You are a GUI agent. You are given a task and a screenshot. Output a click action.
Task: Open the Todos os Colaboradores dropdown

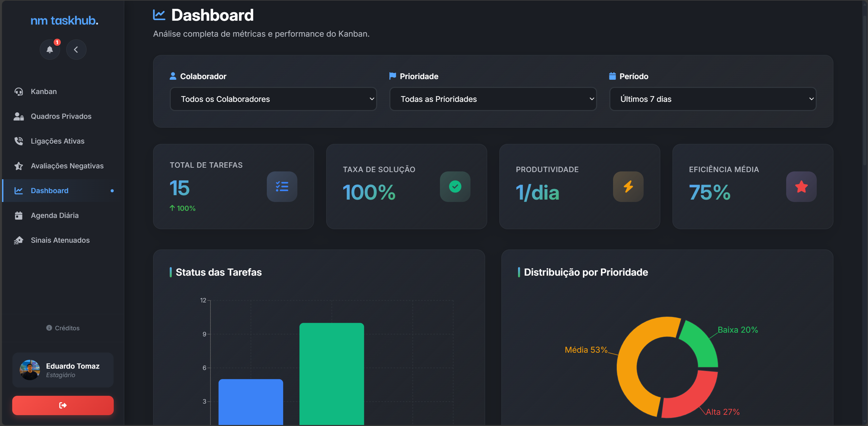click(273, 99)
